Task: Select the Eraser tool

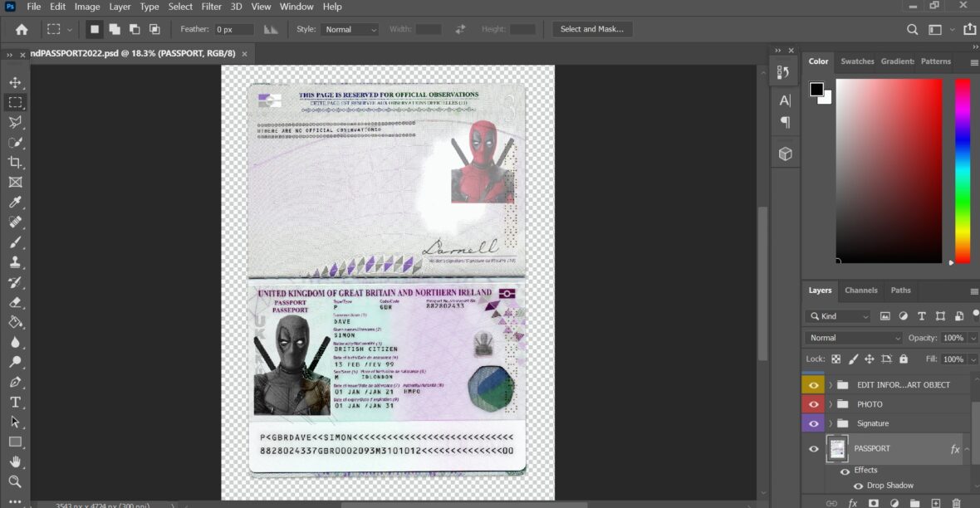Action: click(15, 302)
